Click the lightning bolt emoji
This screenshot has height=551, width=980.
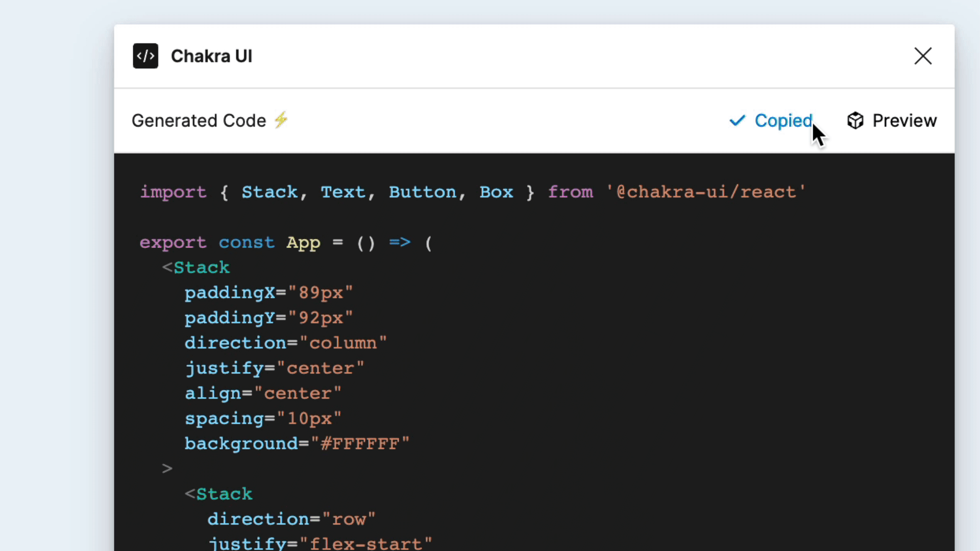pyautogui.click(x=281, y=120)
